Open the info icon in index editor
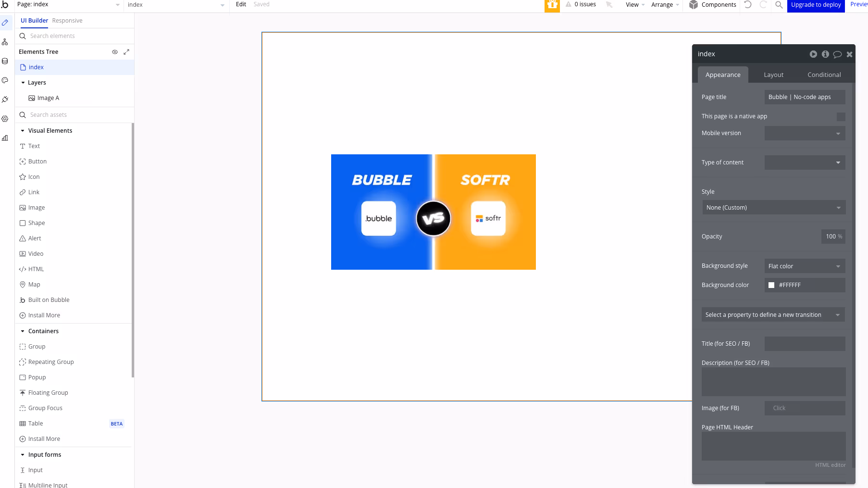This screenshot has height=488, width=868. coord(825,54)
